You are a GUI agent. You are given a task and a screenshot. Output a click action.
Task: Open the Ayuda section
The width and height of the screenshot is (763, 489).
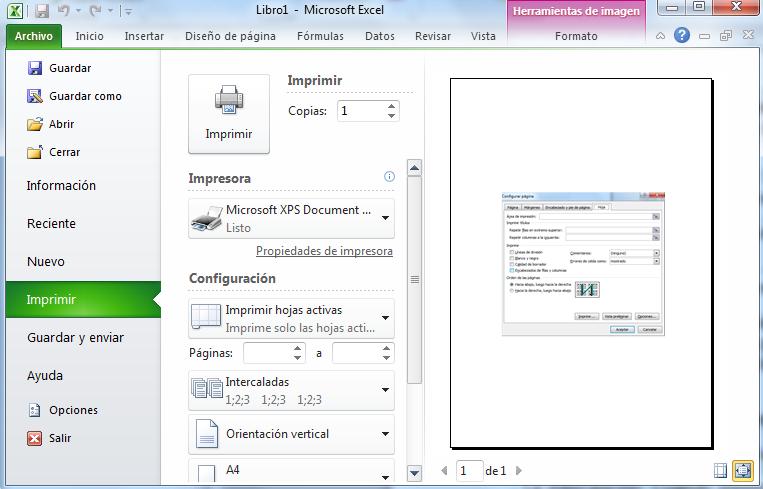coord(45,375)
